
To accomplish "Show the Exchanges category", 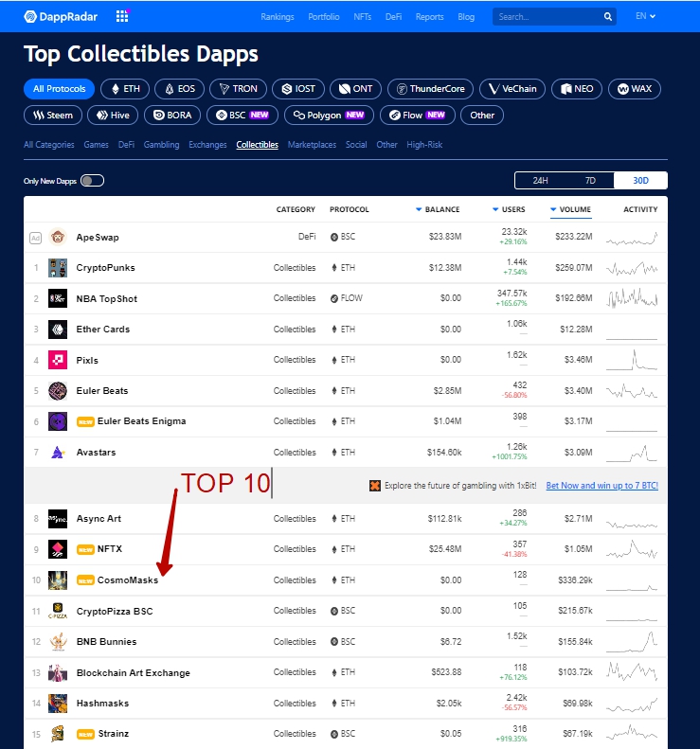I will [207, 145].
